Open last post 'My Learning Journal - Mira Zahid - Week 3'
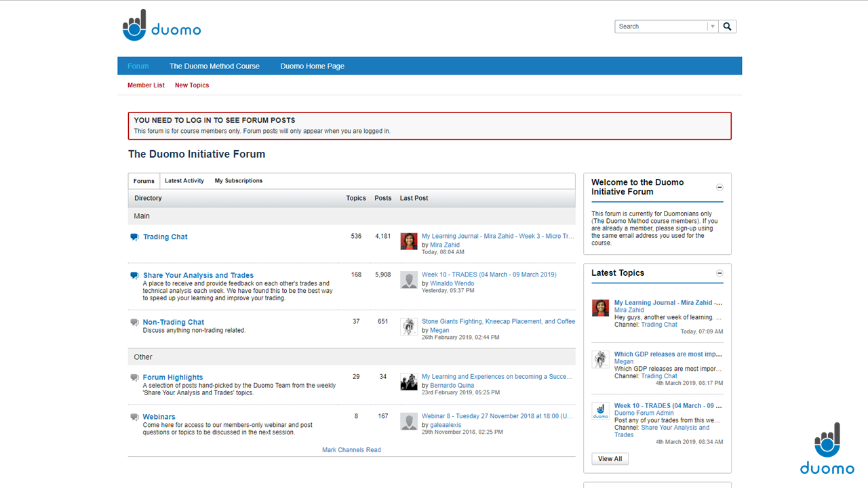 click(x=498, y=237)
